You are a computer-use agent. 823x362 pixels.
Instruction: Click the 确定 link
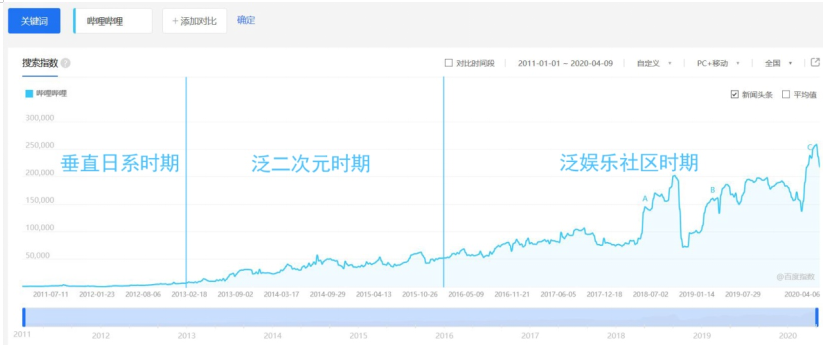click(246, 20)
